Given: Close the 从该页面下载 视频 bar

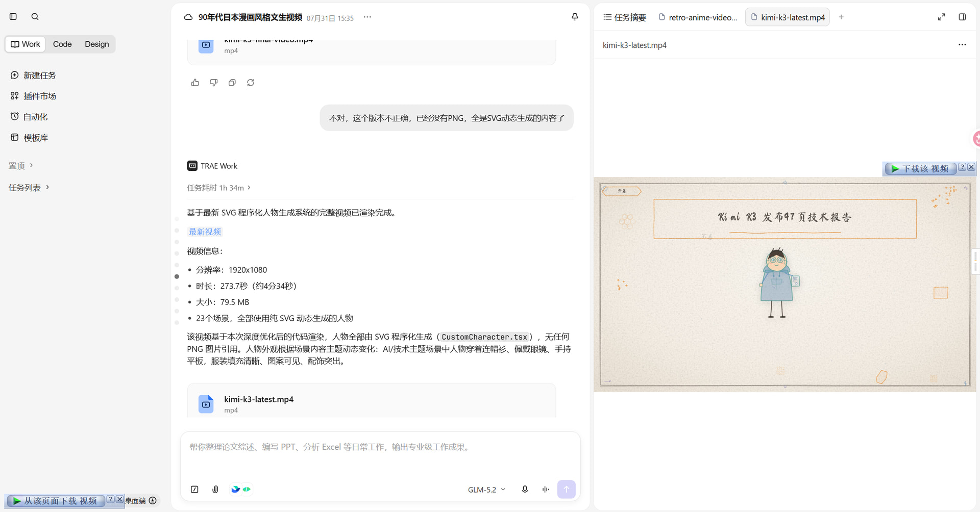Looking at the screenshot, I should tap(119, 500).
